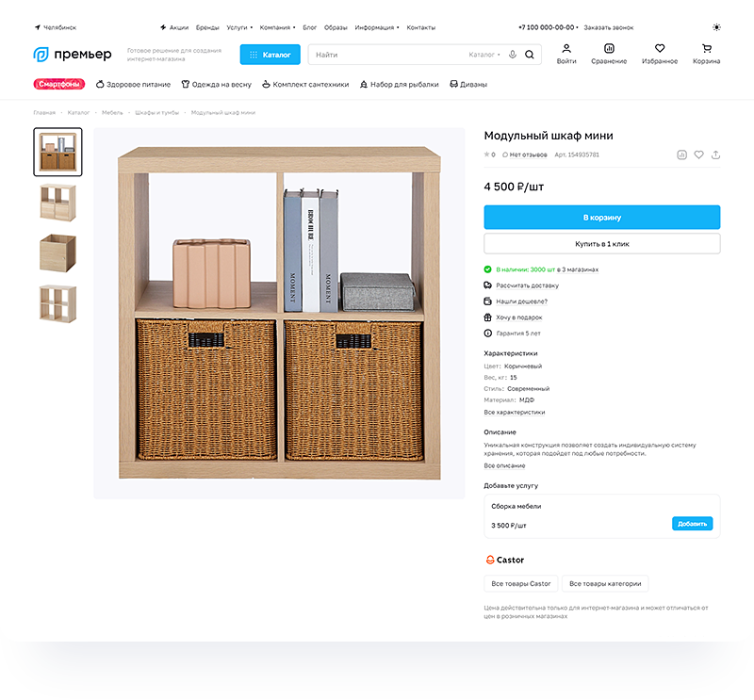Open the Челябинск location selector
Screen dimensions: 754x700
pyautogui.click(x=56, y=27)
